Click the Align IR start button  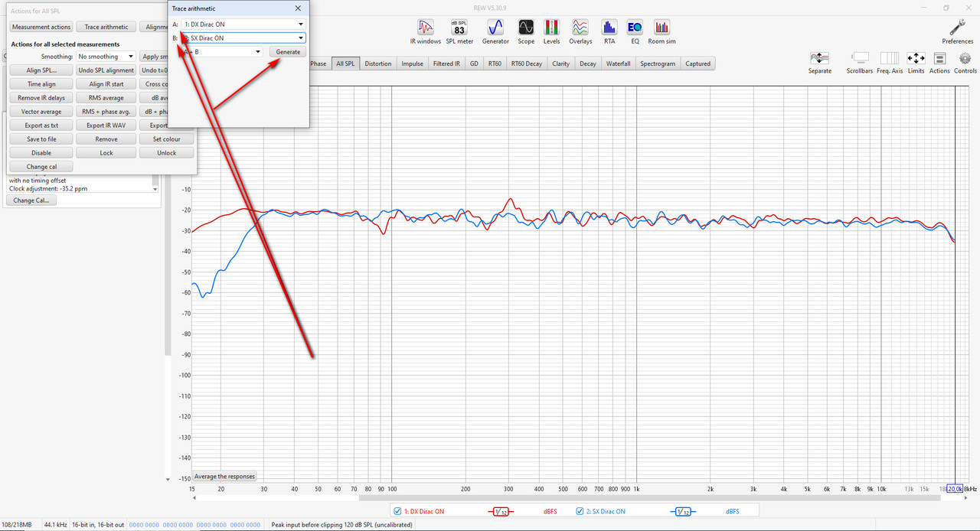[106, 84]
